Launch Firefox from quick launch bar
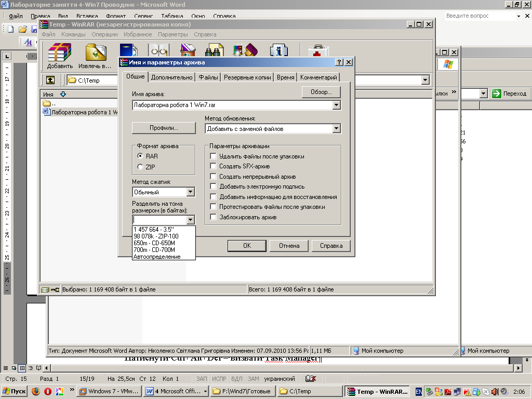The width and height of the screenshot is (532, 399). tap(36, 391)
